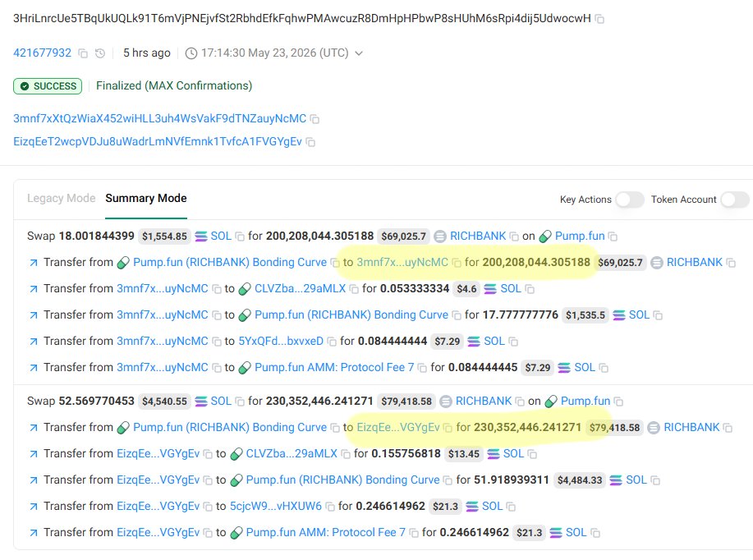
Task: Open CLVZba...29aMLX link in 0.053333334 row
Action: pyautogui.click(x=300, y=289)
